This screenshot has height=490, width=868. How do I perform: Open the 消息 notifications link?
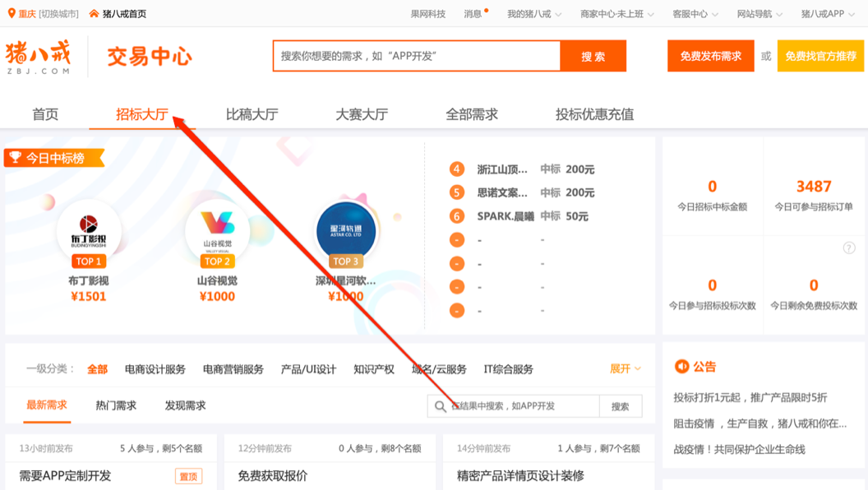click(x=473, y=14)
